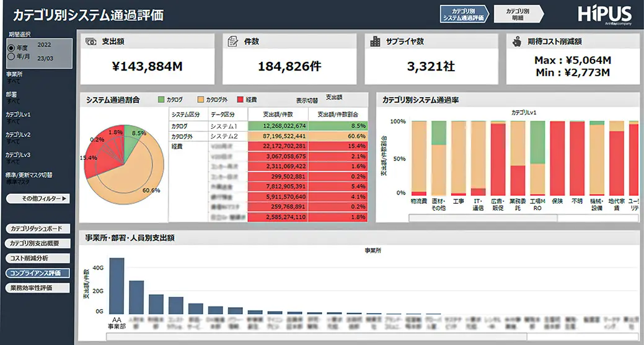Open 業務効率性評価 page
This screenshot has width=644, height=345.
37,287
